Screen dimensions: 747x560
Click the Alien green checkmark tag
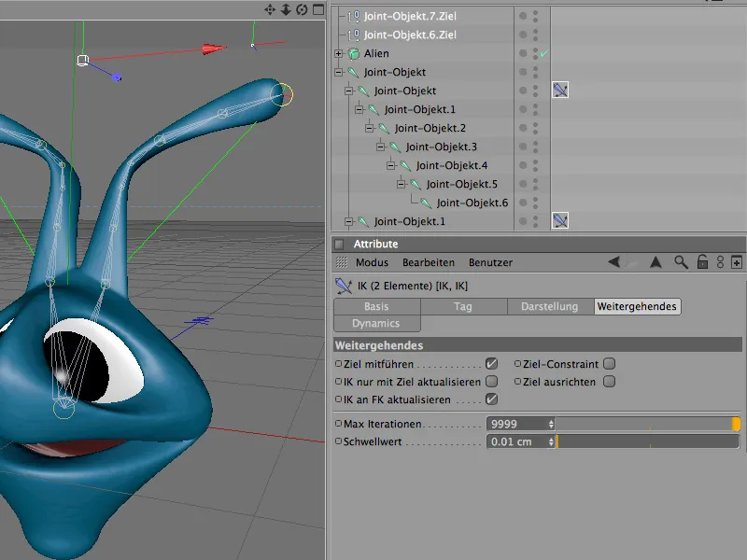[544, 54]
